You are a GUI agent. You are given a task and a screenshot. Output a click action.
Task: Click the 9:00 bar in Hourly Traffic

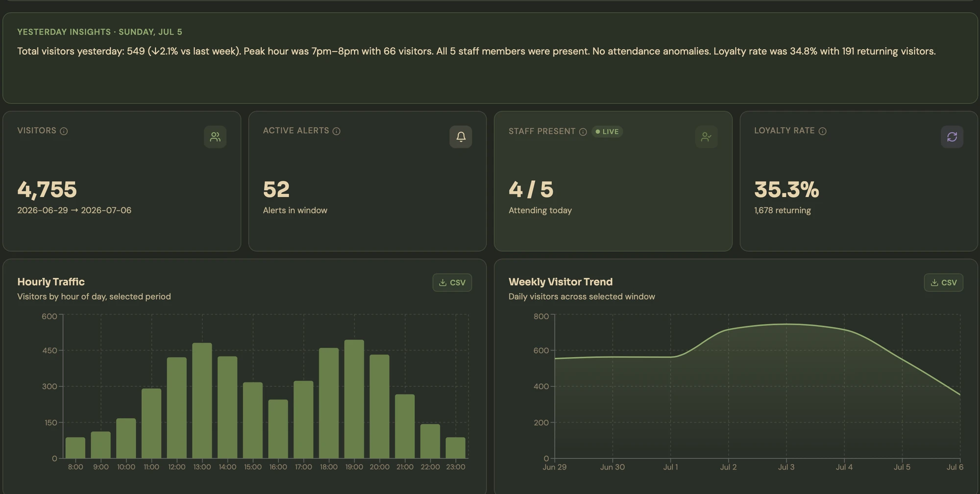[x=101, y=445]
